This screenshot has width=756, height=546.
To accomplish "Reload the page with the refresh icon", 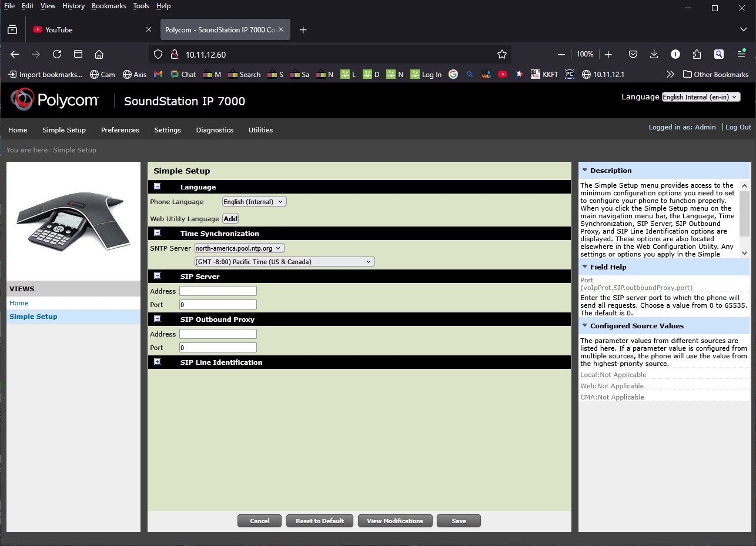I will [x=57, y=54].
